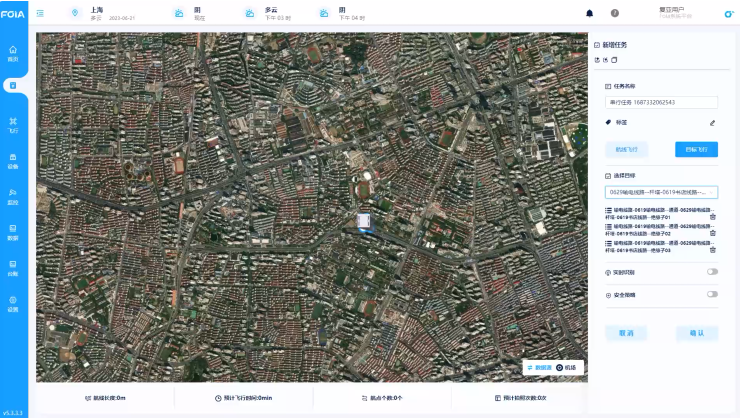The image size is (740, 418).
Task: Open the 设备 devices sidebar item
Action: click(x=13, y=160)
